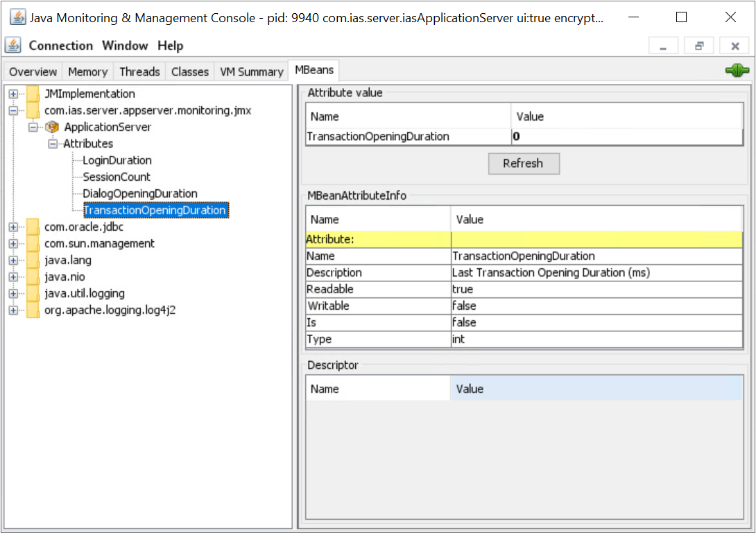Click the yellow Attribute: row
Image resolution: width=756 pixels, height=533 pixels.
(x=524, y=240)
